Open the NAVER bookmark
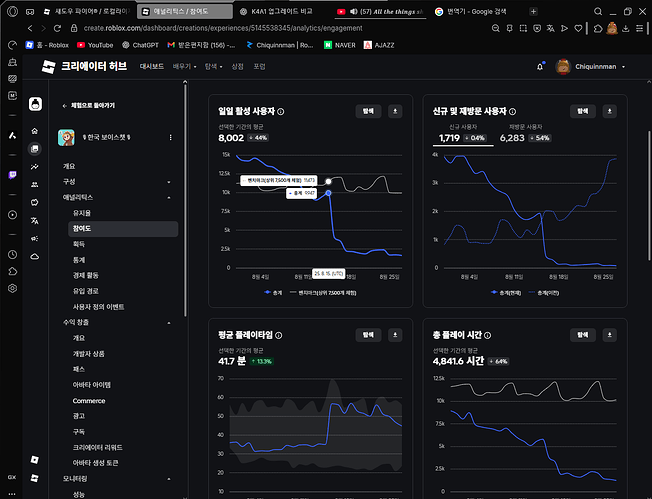The height and width of the screenshot is (499, 652). coord(340,45)
